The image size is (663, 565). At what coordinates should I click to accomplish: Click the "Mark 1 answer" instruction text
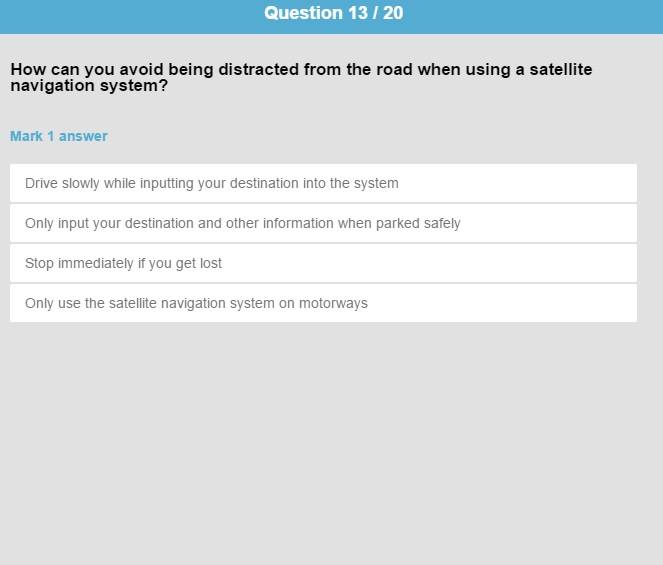[x=59, y=136]
